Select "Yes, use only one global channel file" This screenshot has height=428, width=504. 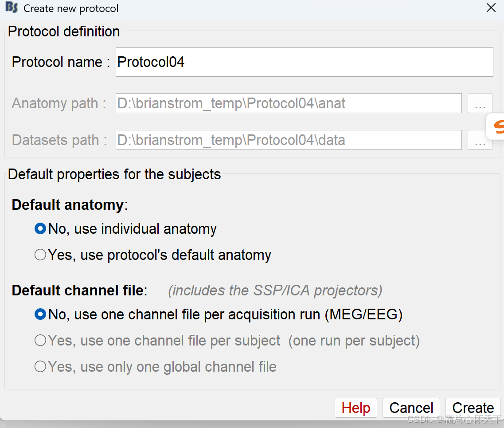pos(40,367)
